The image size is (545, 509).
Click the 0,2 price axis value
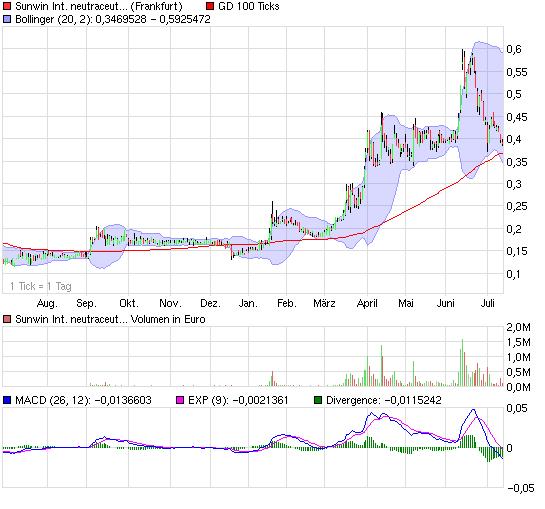pyautogui.click(x=514, y=229)
